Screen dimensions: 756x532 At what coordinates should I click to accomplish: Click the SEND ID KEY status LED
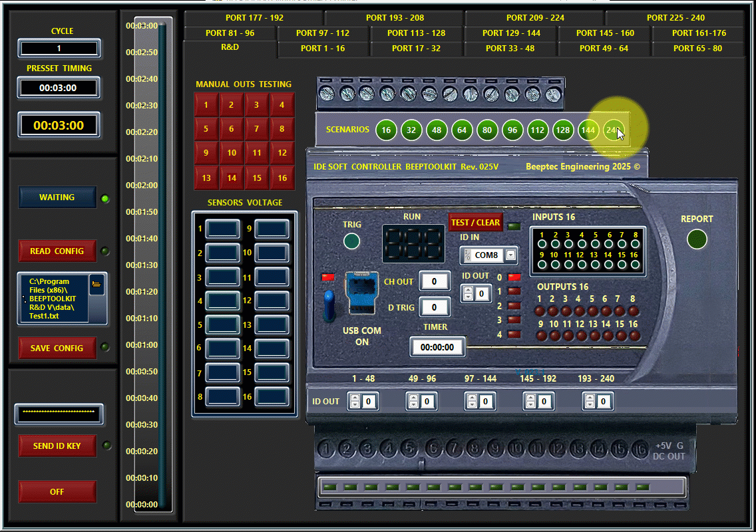106,446
